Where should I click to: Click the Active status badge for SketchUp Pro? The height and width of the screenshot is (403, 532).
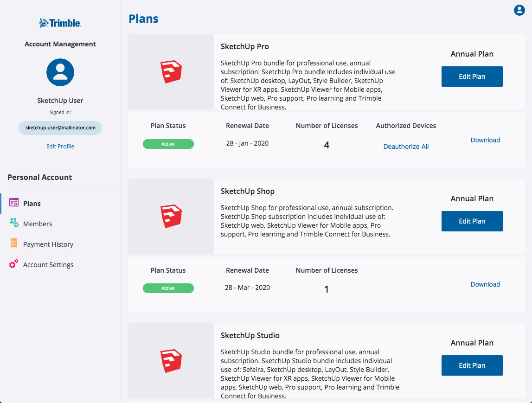[x=168, y=144]
